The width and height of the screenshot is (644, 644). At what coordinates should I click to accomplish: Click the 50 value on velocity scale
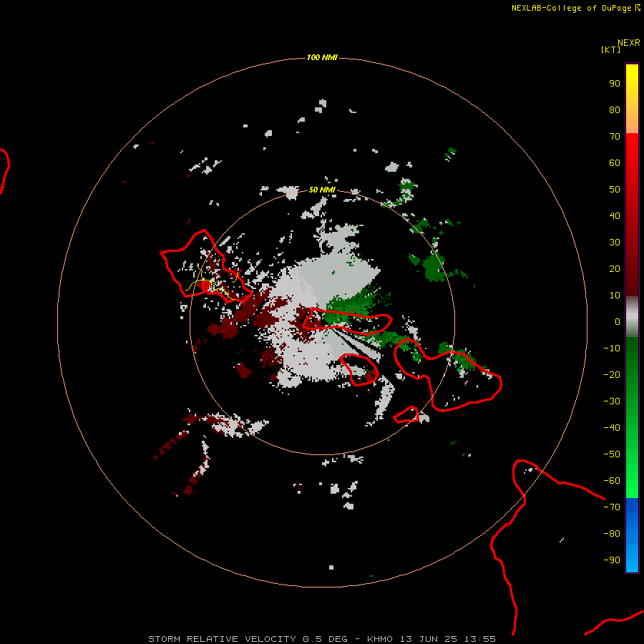(x=615, y=190)
